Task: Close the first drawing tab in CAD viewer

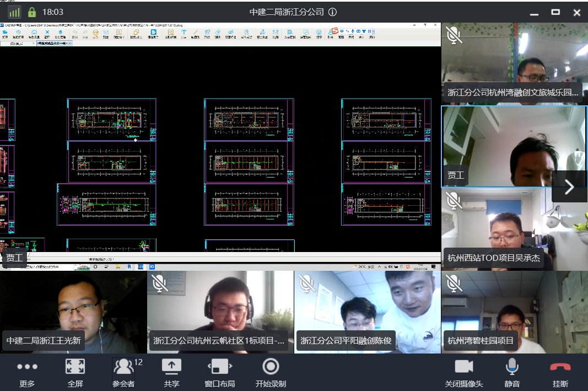Action: click(x=34, y=44)
